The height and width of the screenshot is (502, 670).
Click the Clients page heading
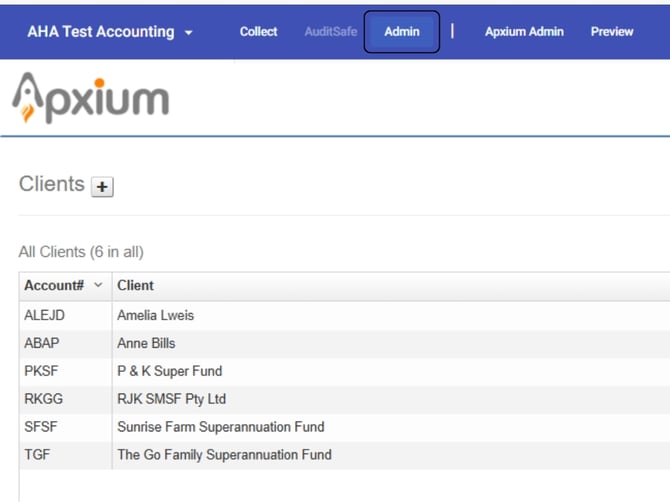(52, 185)
